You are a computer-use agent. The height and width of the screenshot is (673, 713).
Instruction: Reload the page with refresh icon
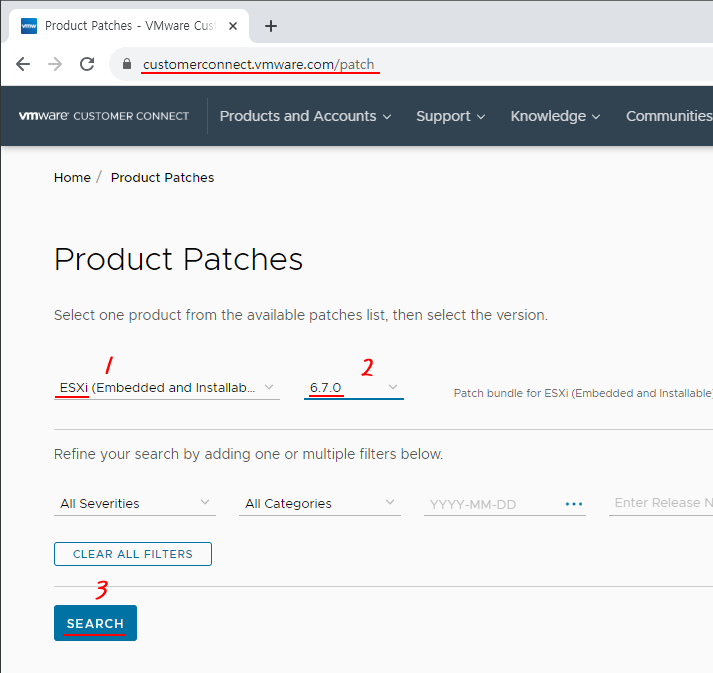click(x=87, y=64)
